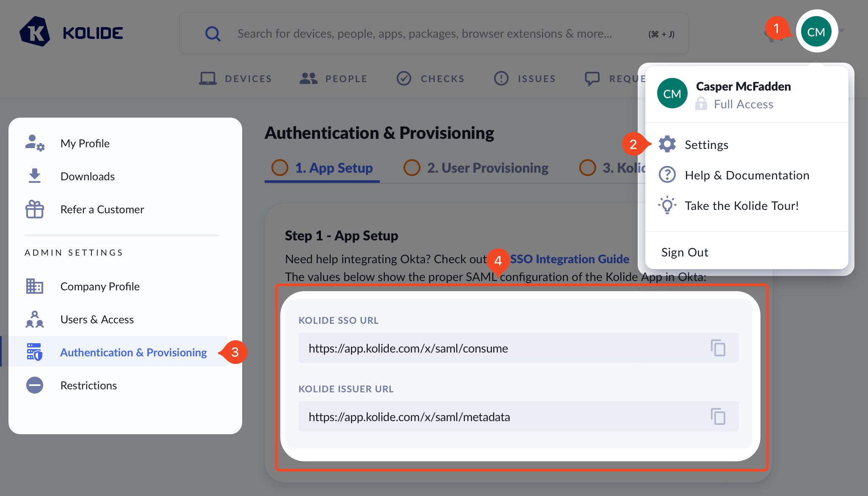Focus the global search field
The image size is (868, 496).
(x=434, y=33)
